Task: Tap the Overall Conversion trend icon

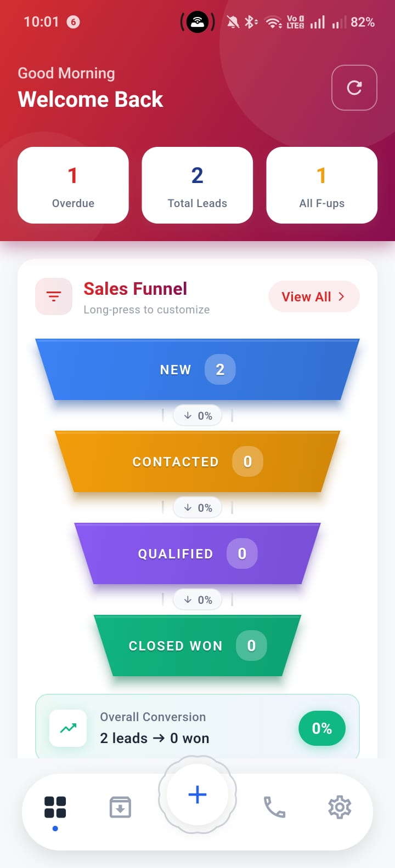Action: [x=68, y=728]
